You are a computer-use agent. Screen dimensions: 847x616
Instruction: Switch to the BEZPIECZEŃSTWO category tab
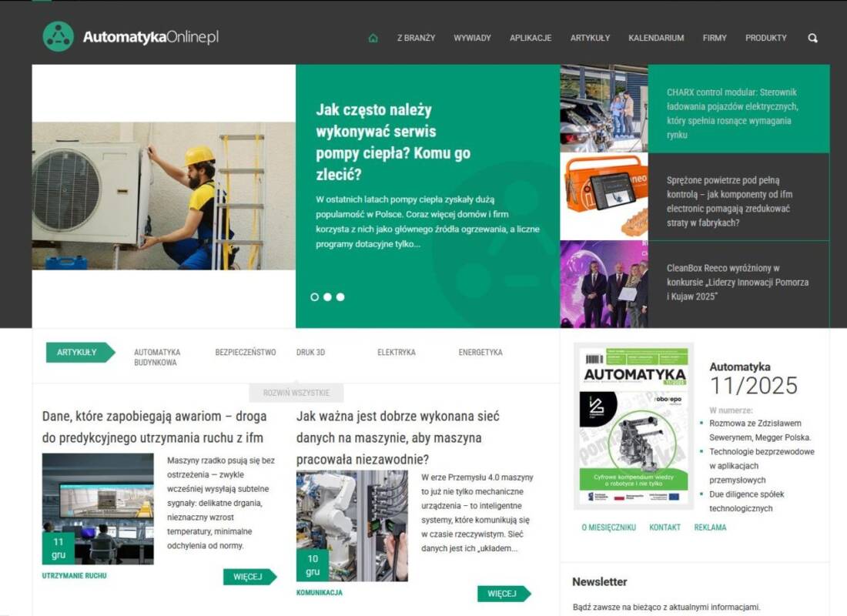click(245, 353)
